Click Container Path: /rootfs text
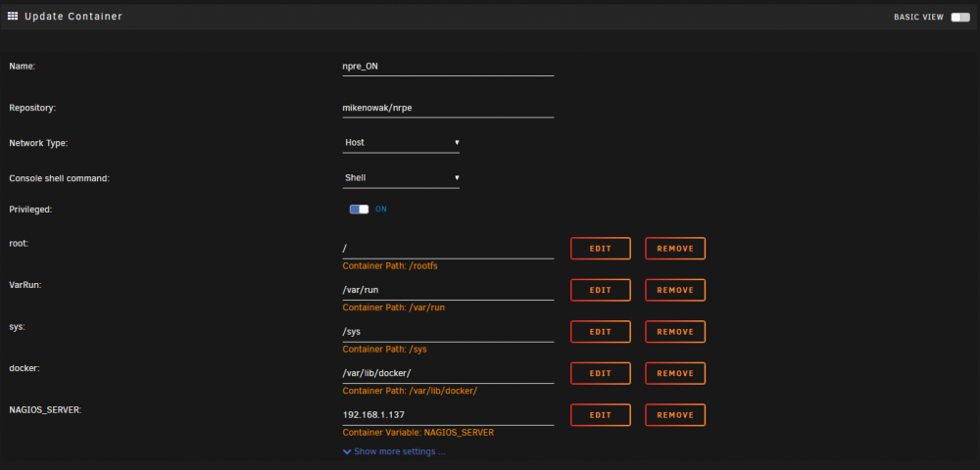Image resolution: width=980 pixels, height=470 pixels. [390, 266]
